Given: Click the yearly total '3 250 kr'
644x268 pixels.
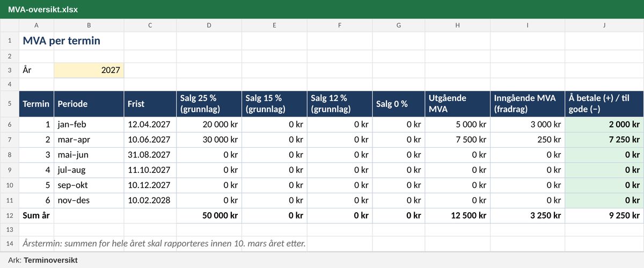Looking at the screenshot, I should 528,215.
